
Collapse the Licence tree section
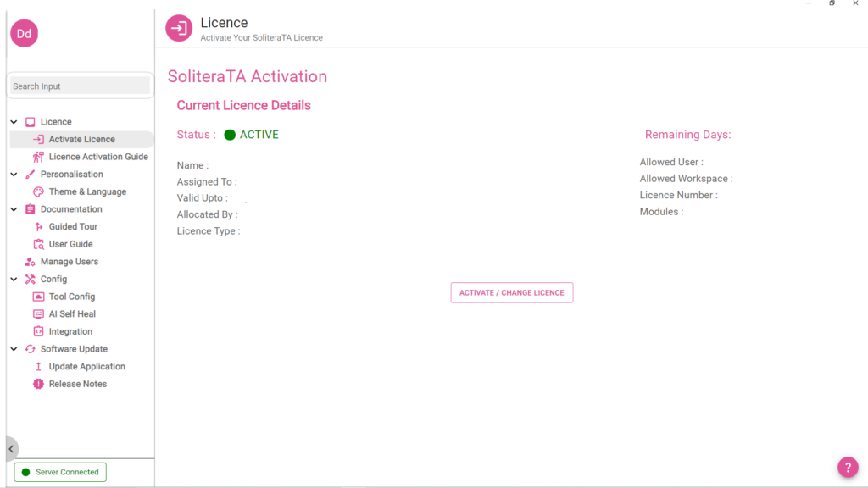[x=14, y=122]
